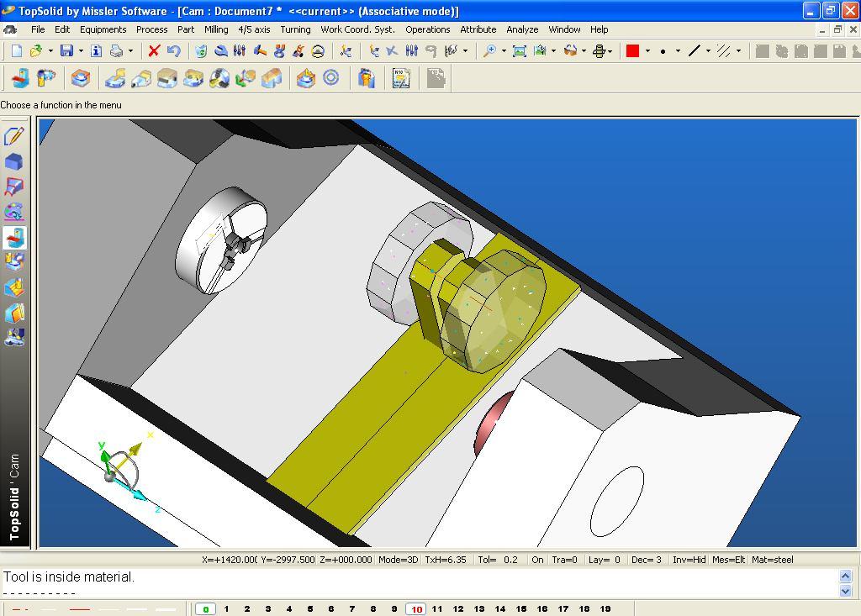Image resolution: width=861 pixels, height=616 pixels.
Task: Click the active machining context icon in sidebar
Action: click(13, 239)
